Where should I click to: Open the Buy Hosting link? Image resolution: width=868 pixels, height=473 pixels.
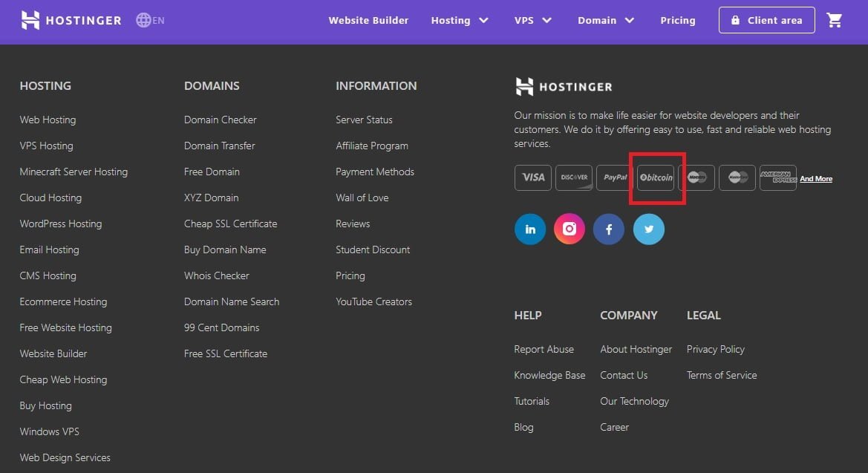coord(45,405)
